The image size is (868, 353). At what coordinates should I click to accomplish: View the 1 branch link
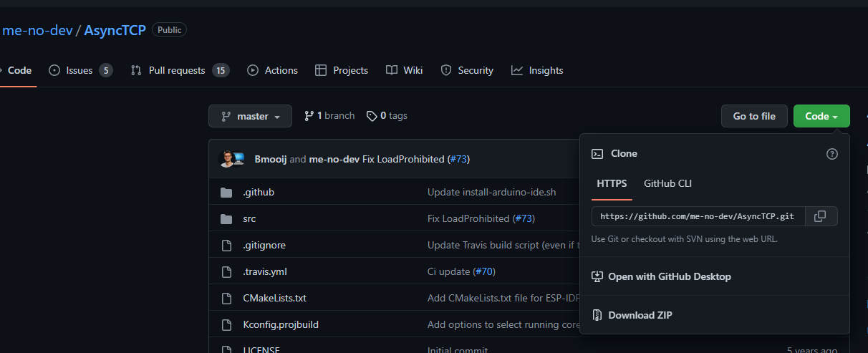(x=329, y=115)
